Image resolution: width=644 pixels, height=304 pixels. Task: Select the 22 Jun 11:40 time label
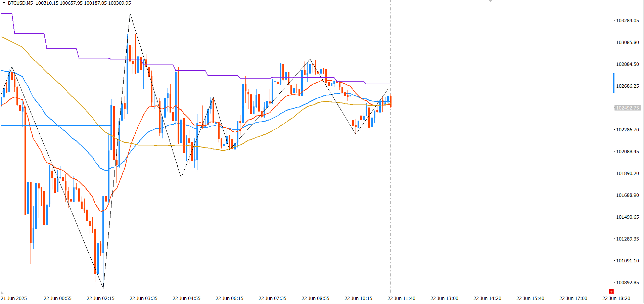pos(401,298)
